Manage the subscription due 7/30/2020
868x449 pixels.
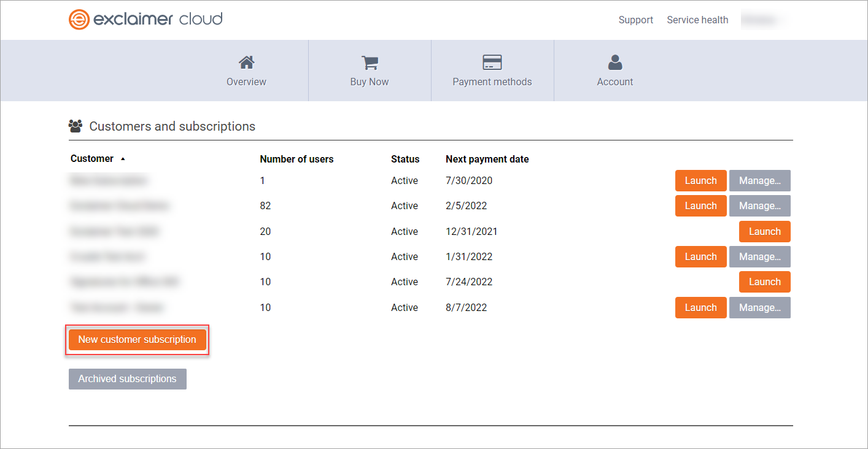pyautogui.click(x=759, y=181)
